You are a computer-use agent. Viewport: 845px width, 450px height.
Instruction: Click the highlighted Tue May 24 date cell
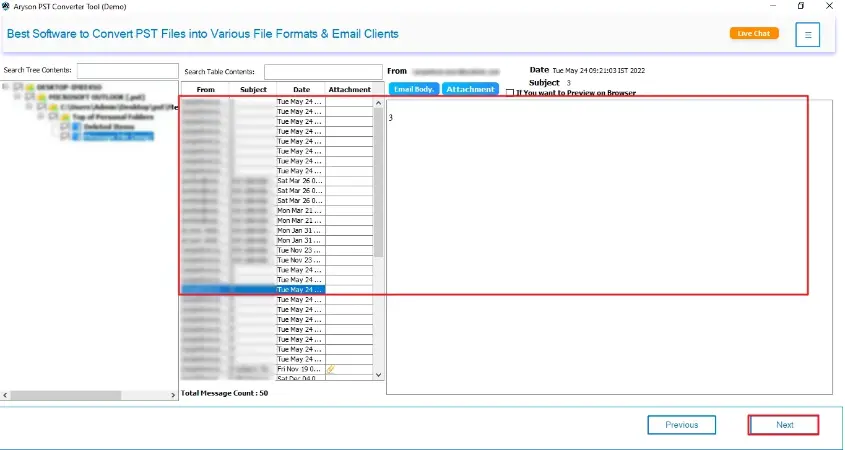click(300, 289)
